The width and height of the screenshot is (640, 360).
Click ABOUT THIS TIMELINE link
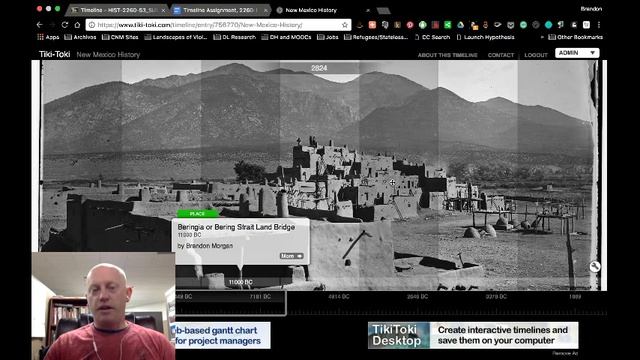pos(447,55)
